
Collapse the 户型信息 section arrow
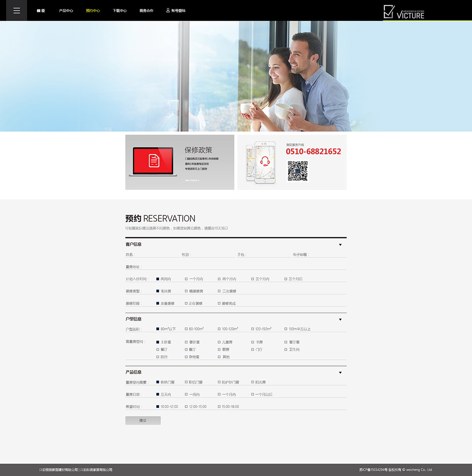[340, 320]
